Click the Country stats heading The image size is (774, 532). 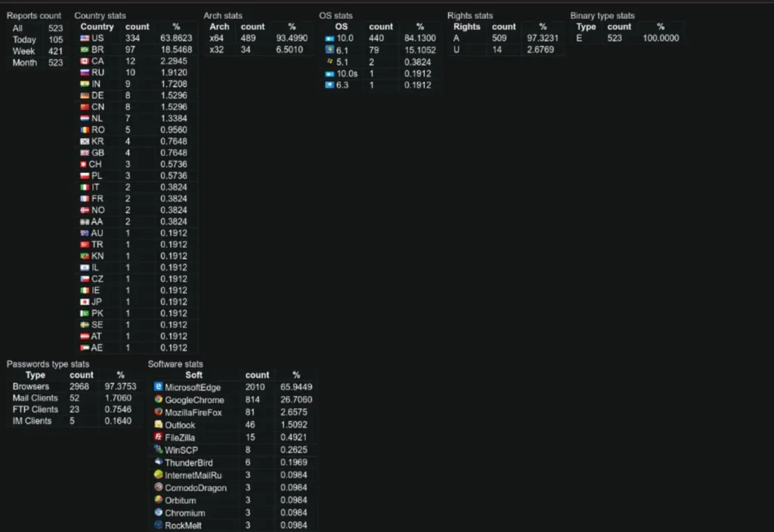pos(101,16)
